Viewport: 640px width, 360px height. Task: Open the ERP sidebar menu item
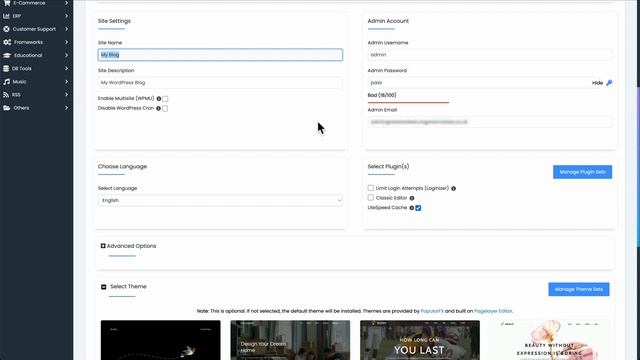36,16
